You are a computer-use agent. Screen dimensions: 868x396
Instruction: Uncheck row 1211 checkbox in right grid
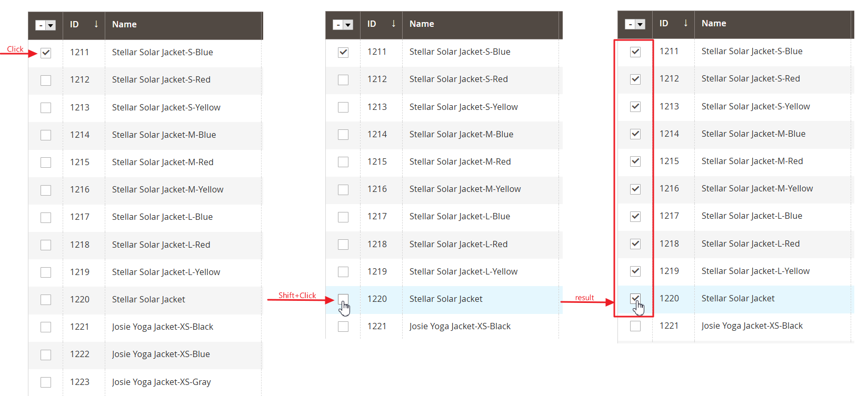click(635, 52)
